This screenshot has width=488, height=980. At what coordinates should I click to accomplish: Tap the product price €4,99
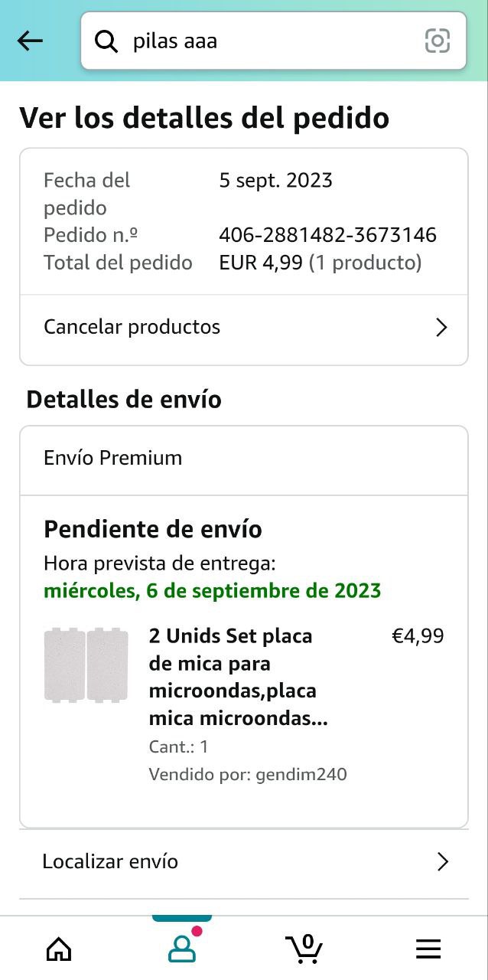[x=418, y=636]
